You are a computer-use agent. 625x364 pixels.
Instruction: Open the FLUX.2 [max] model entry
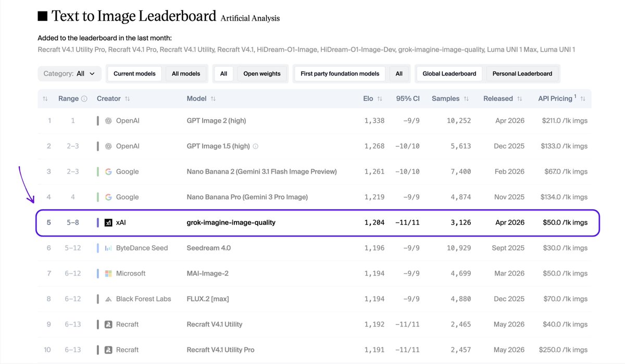(207, 299)
